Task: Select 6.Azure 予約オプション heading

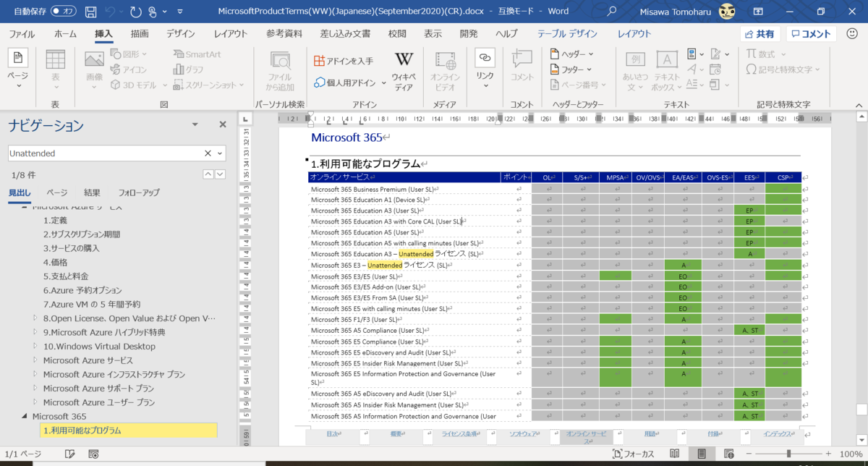Action: [x=82, y=290]
